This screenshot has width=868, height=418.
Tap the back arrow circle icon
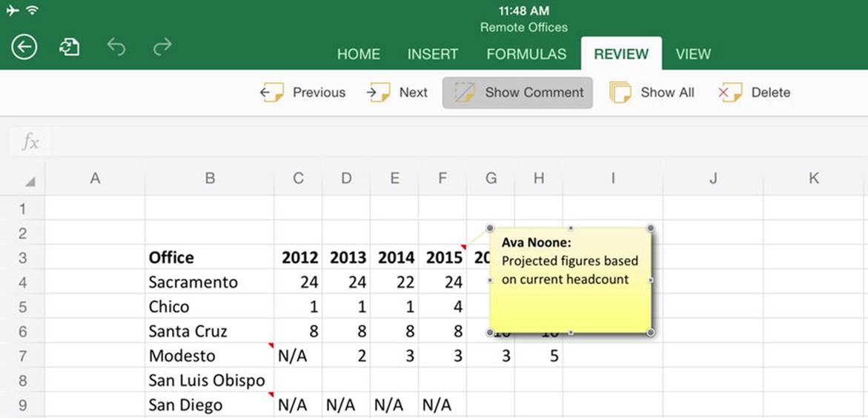coord(24,47)
